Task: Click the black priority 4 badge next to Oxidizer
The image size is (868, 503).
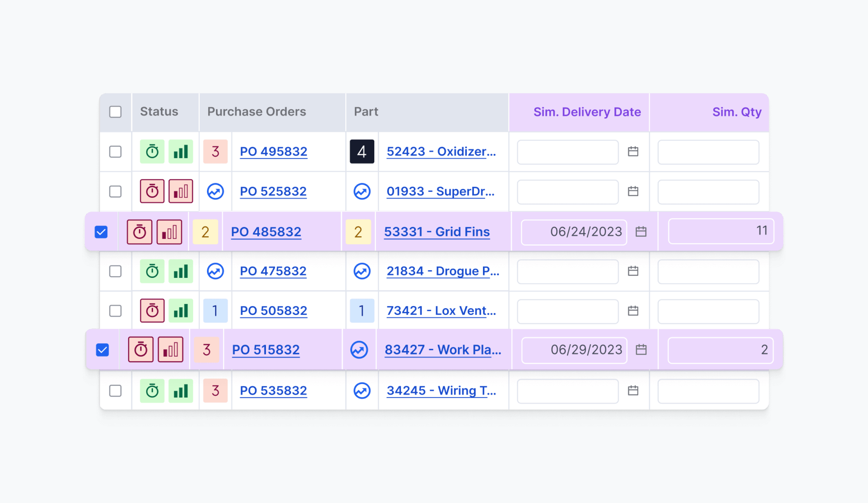Action: (x=362, y=152)
